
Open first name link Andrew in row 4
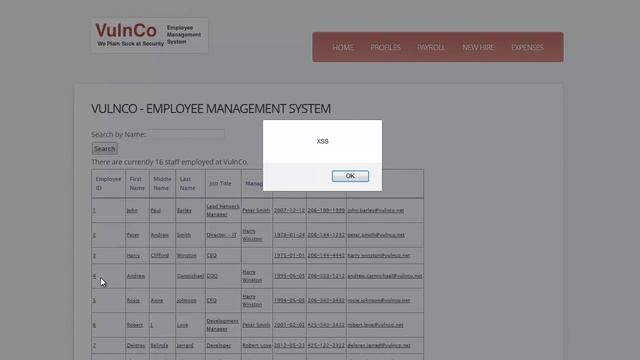click(x=136, y=276)
